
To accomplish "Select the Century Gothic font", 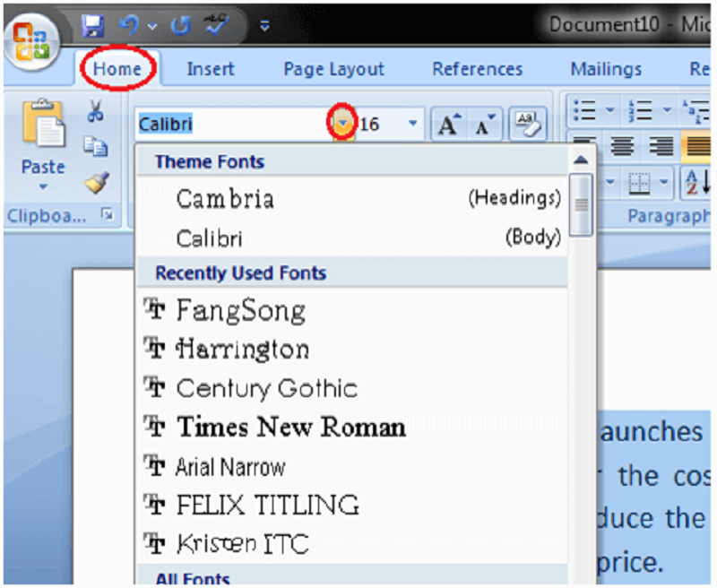I will tap(266, 388).
